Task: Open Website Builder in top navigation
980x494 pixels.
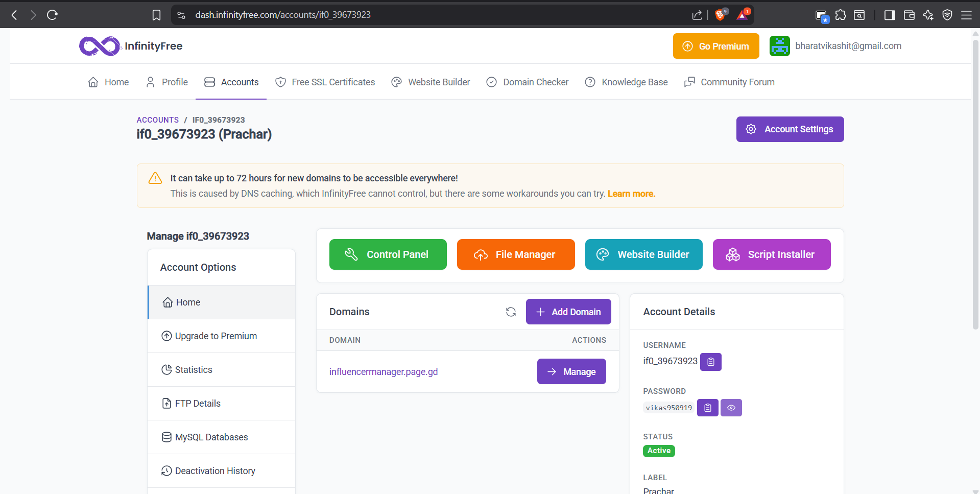Action: pos(431,82)
